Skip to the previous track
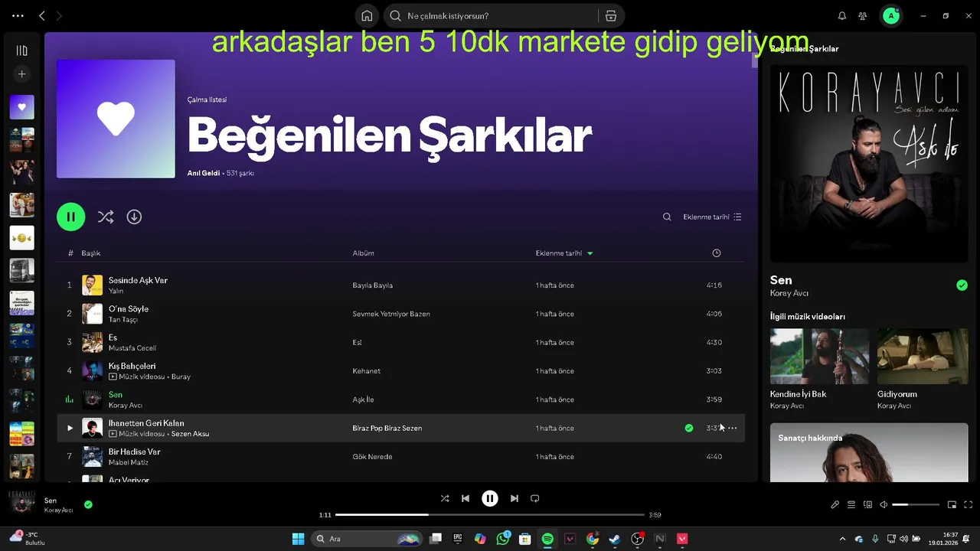This screenshot has width=980, height=551. 465,498
